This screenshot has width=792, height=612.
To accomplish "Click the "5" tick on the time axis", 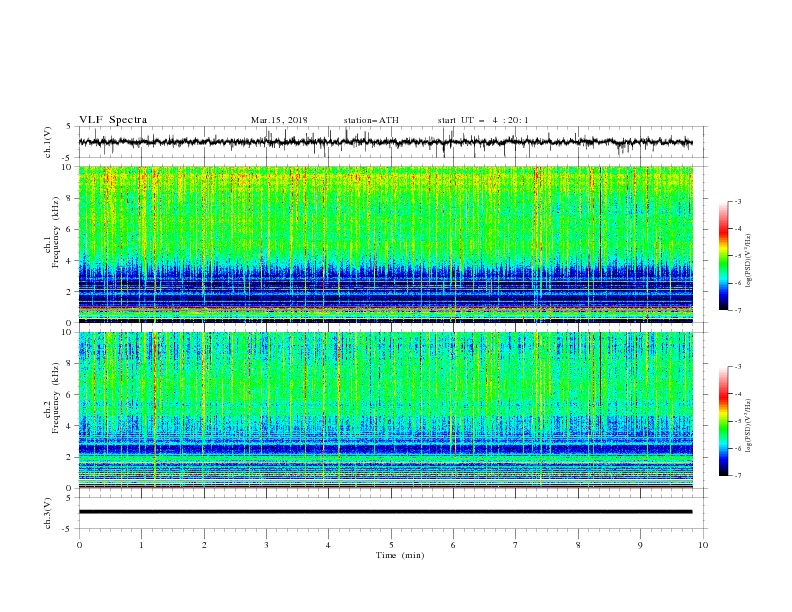I will 391,545.
